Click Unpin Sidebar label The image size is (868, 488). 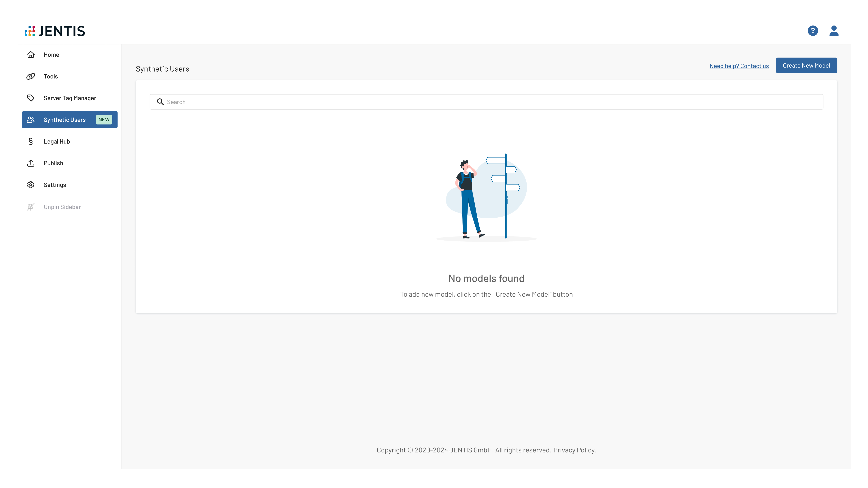tap(62, 207)
